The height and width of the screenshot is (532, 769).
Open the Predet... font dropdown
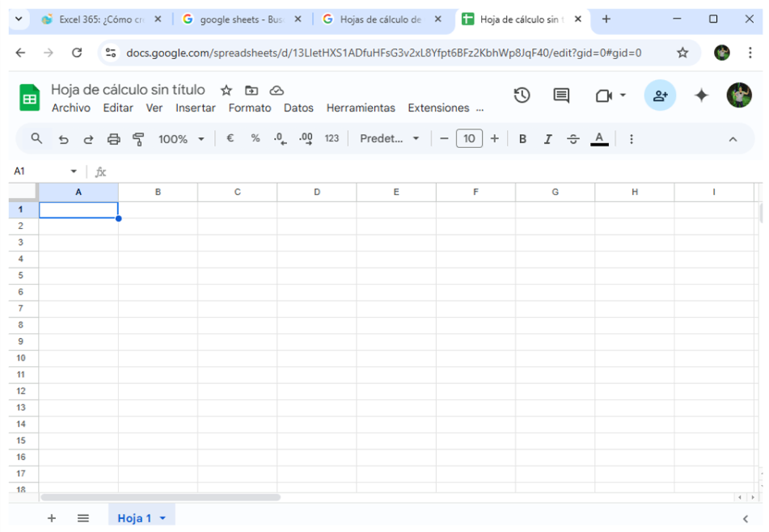point(390,139)
